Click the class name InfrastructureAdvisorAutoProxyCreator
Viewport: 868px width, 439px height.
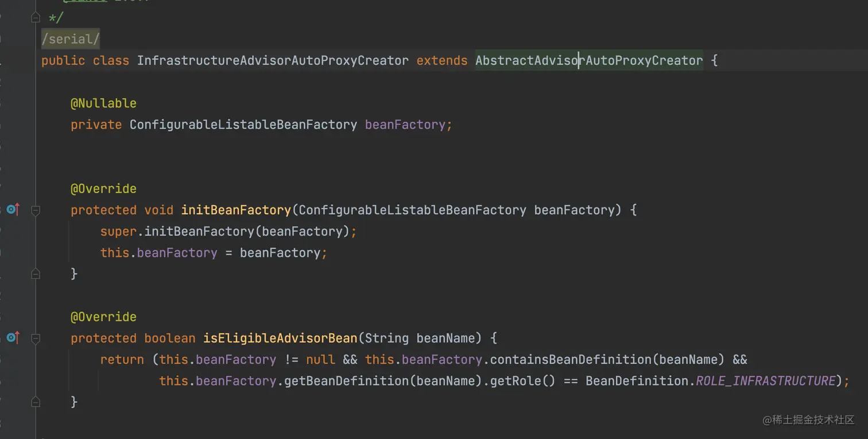273,60
